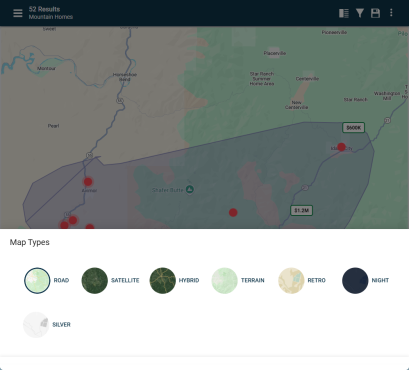Click the Placerville town label on map
409x370 pixels.
pyautogui.click(x=275, y=53)
